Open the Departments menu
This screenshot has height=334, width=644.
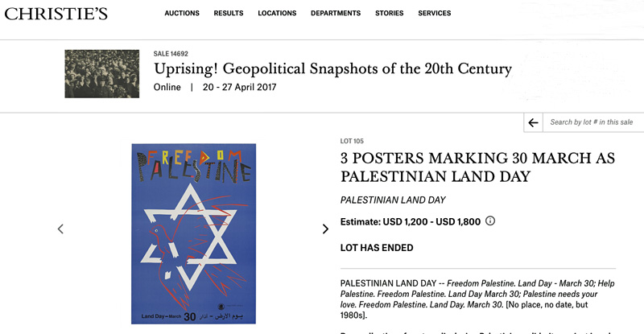[x=336, y=13]
